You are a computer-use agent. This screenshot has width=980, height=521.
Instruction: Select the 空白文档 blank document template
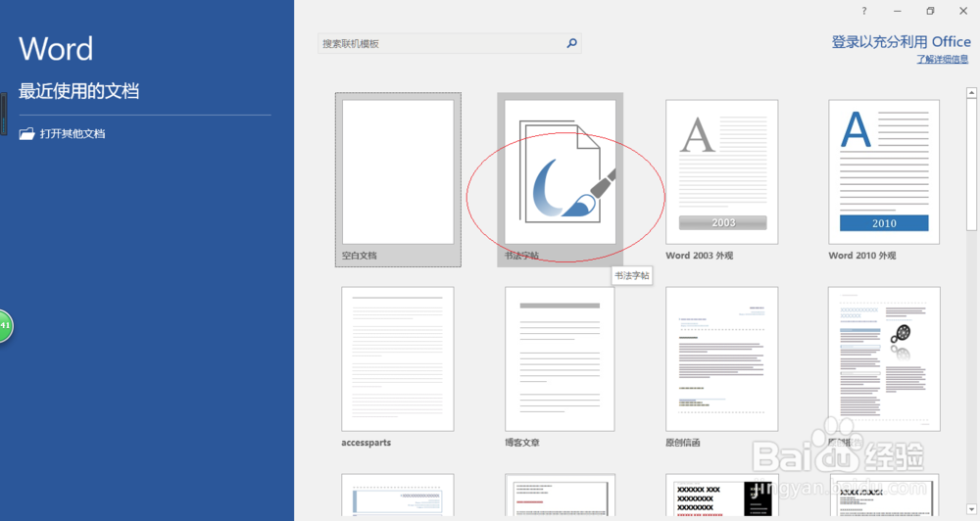point(398,180)
